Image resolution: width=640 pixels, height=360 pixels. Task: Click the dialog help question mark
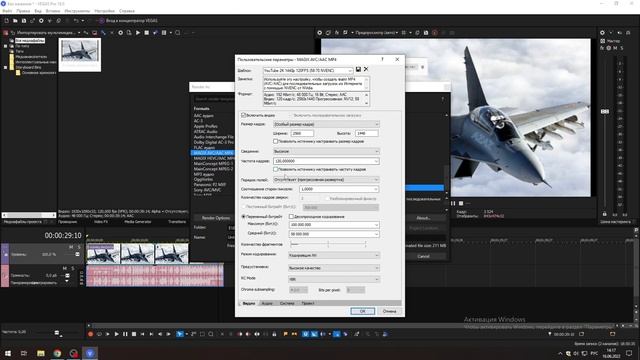(382, 59)
